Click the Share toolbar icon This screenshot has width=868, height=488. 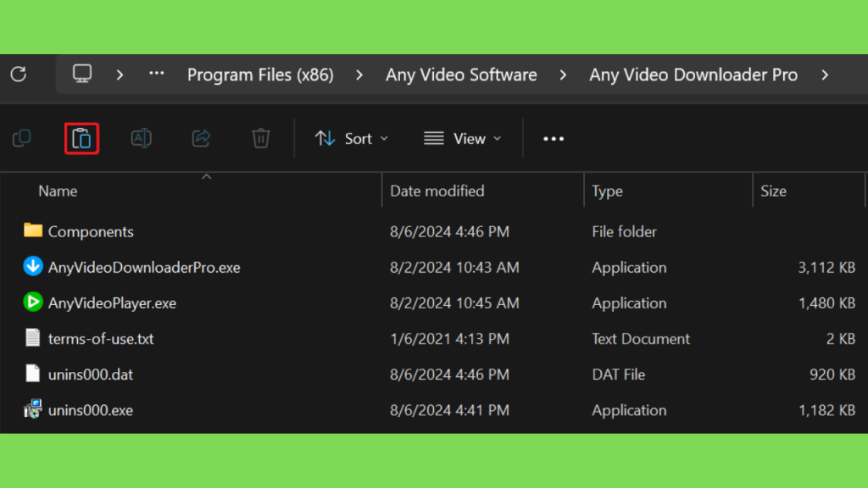(x=201, y=138)
